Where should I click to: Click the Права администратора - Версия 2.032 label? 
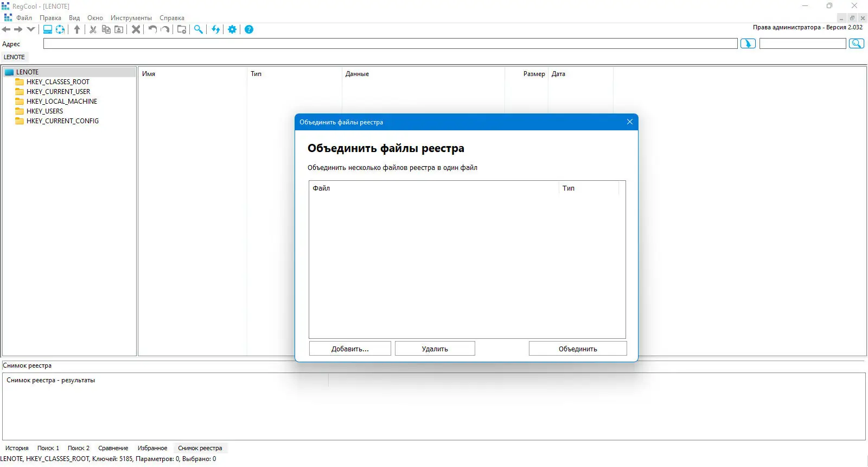pyautogui.click(x=807, y=27)
